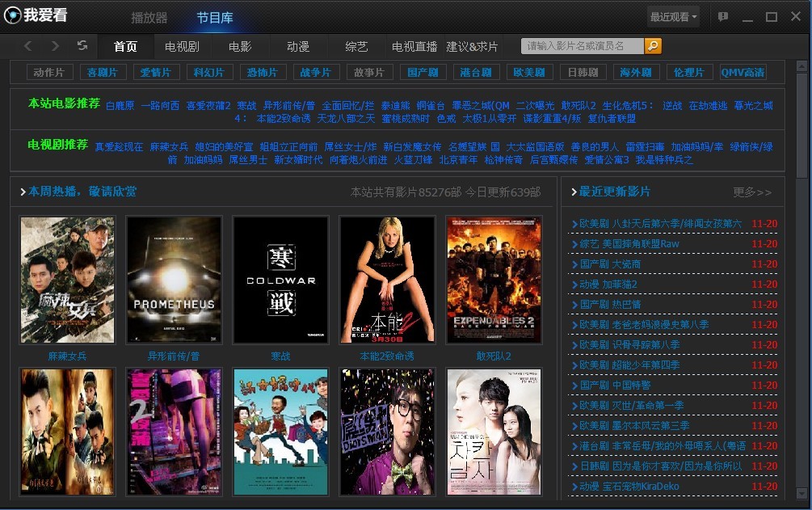Open the 电视剧 navigation tab
This screenshot has width=812, height=510.
pyautogui.click(x=182, y=47)
